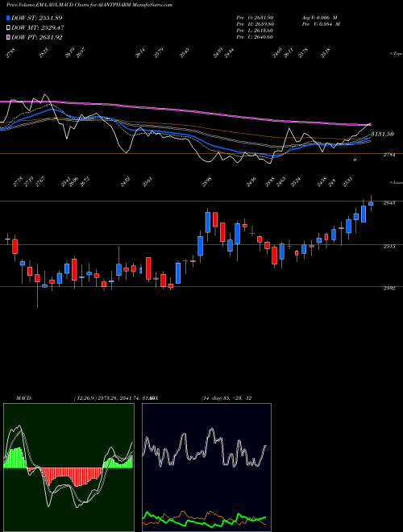Click the Avg V: 0.006 M value
Image resolution: width=403 pixels, height=532 pixels.
(x=321, y=17)
